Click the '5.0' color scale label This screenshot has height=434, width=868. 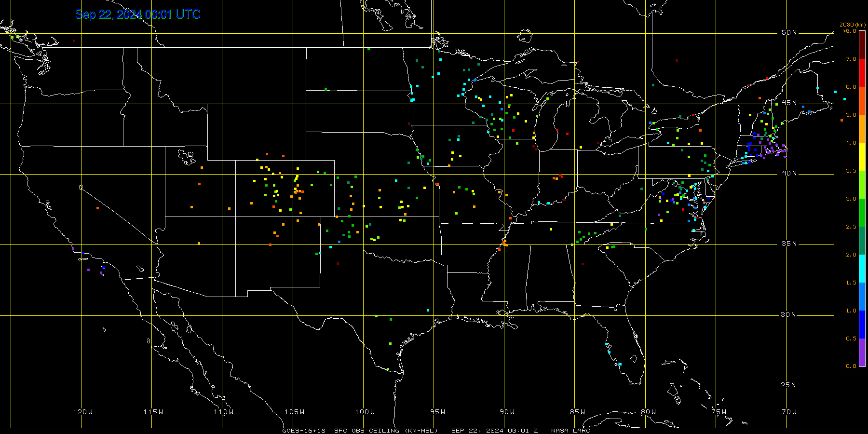click(851, 115)
